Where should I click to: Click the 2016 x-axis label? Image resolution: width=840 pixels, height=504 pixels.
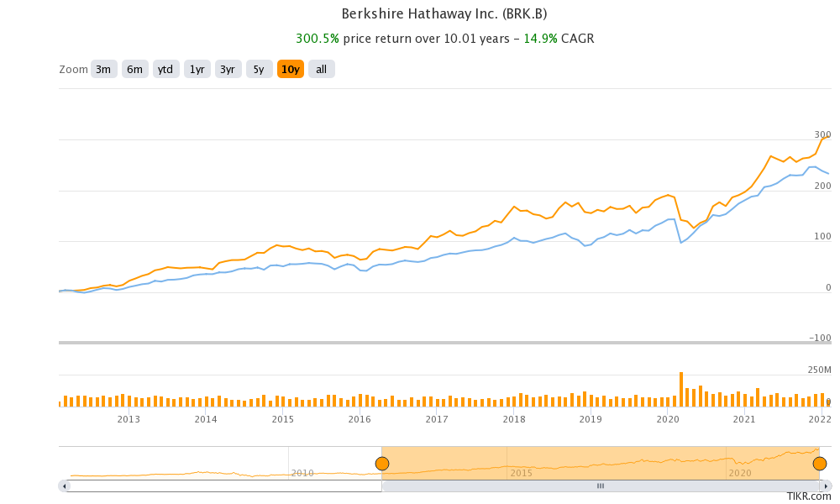(x=360, y=419)
